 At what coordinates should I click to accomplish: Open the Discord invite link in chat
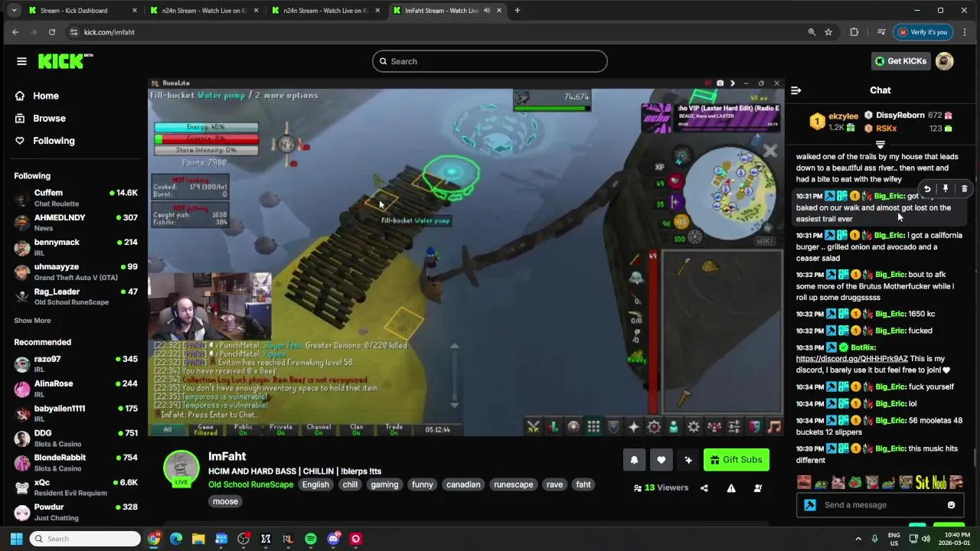pos(851,359)
